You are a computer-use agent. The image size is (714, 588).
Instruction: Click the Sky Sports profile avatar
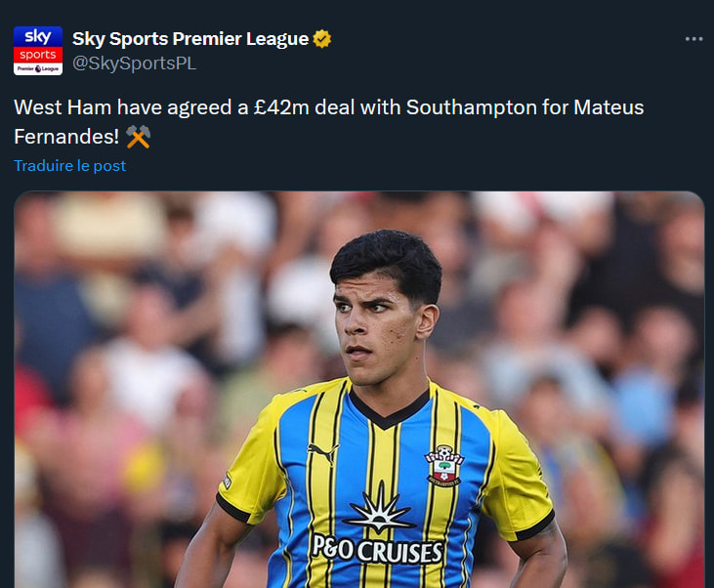[x=38, y=51]
